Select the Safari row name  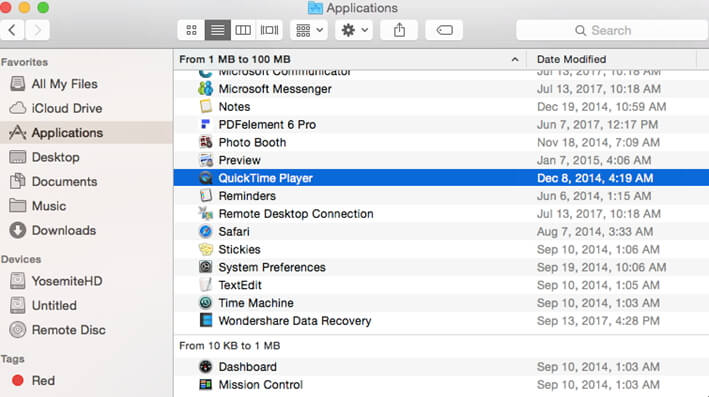pos(234,232)
